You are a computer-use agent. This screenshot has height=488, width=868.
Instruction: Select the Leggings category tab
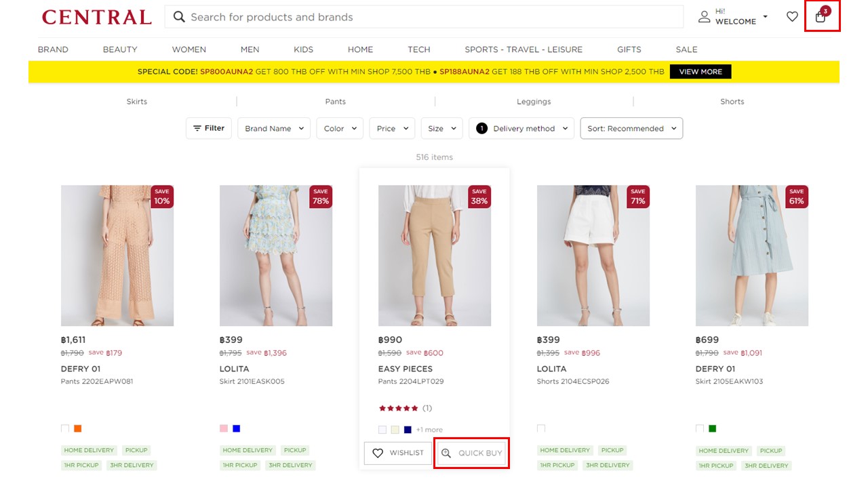(x=534, y=102)
